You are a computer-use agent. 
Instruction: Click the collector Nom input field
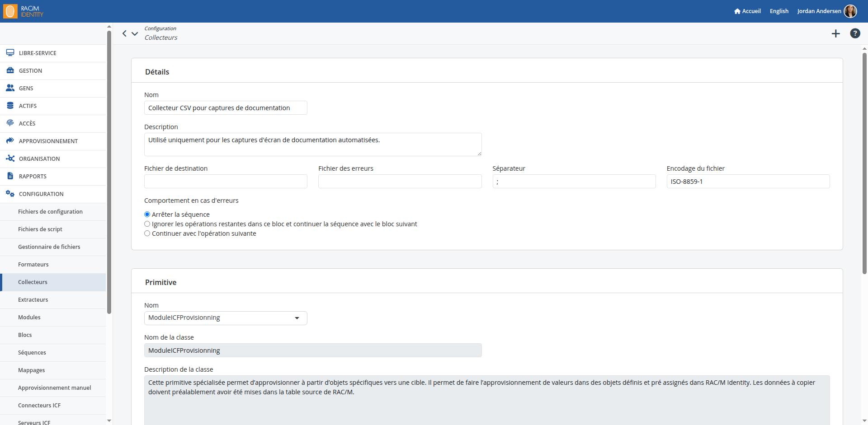tap(226, 108)
